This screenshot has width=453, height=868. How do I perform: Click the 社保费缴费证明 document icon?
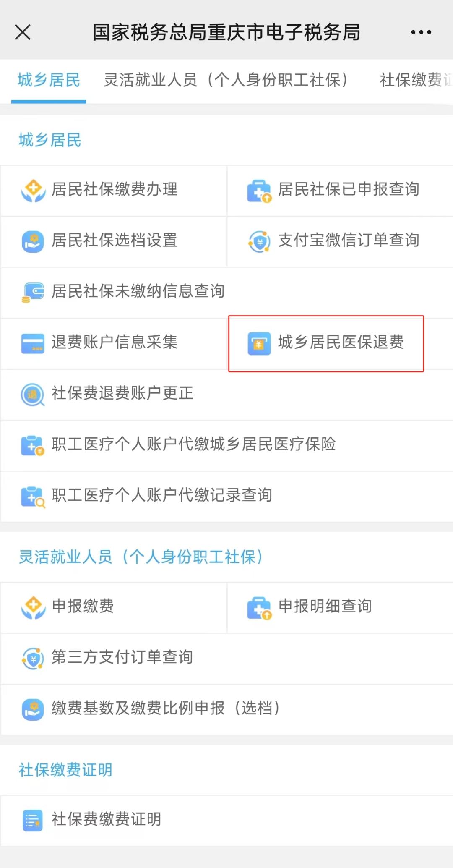point(33,820)
